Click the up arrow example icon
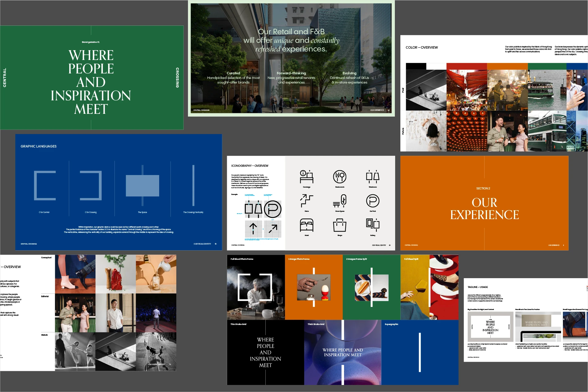 (x=253, y=229)
